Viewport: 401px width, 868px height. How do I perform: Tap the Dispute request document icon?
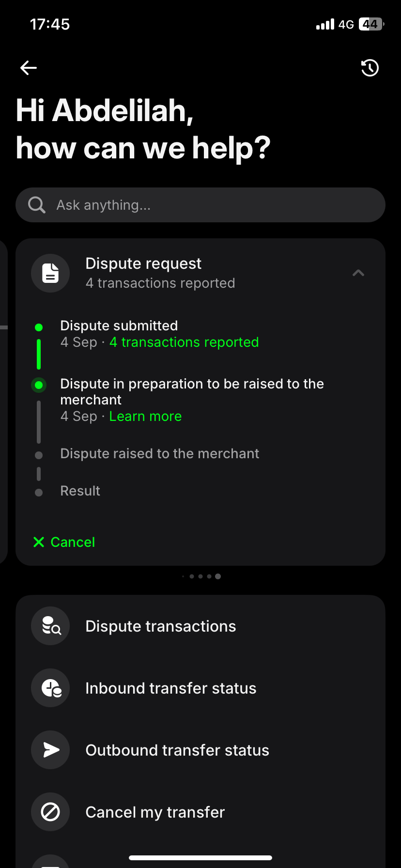50,273
